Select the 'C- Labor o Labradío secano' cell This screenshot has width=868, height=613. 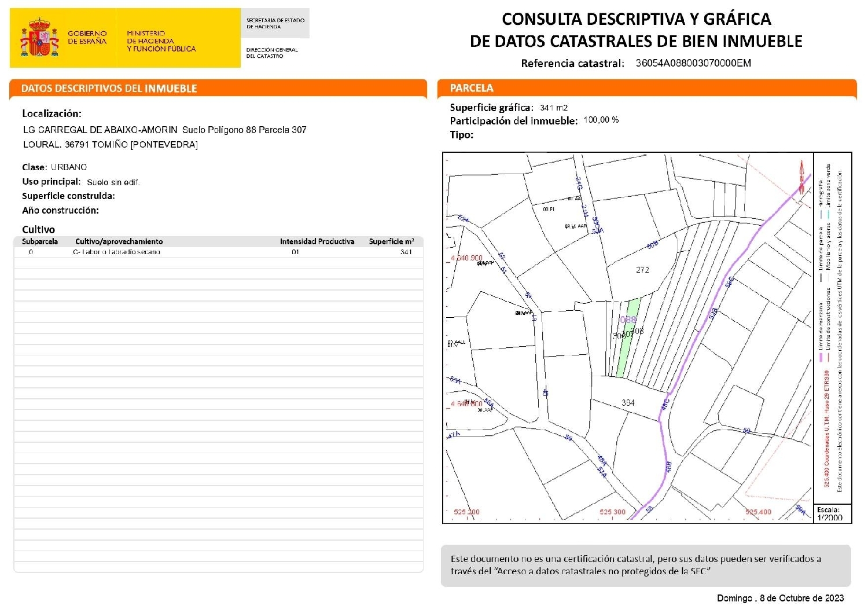(x=116, y=252)
